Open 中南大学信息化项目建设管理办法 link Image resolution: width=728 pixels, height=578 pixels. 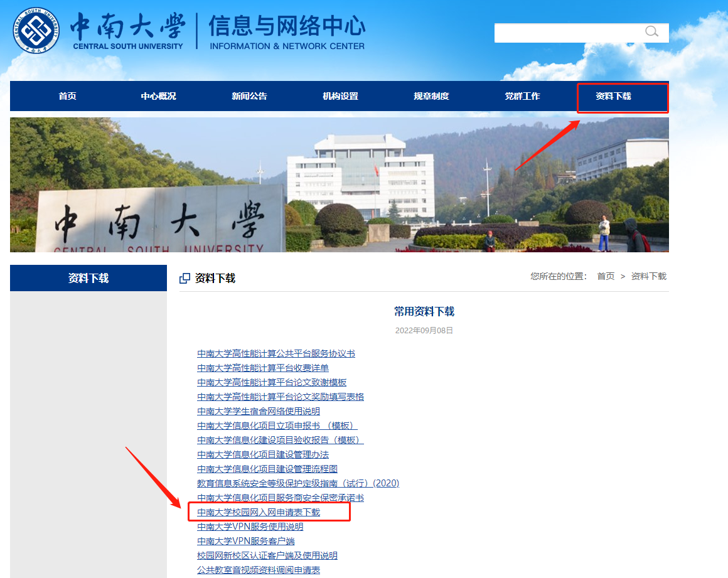(x=263, y=454)
